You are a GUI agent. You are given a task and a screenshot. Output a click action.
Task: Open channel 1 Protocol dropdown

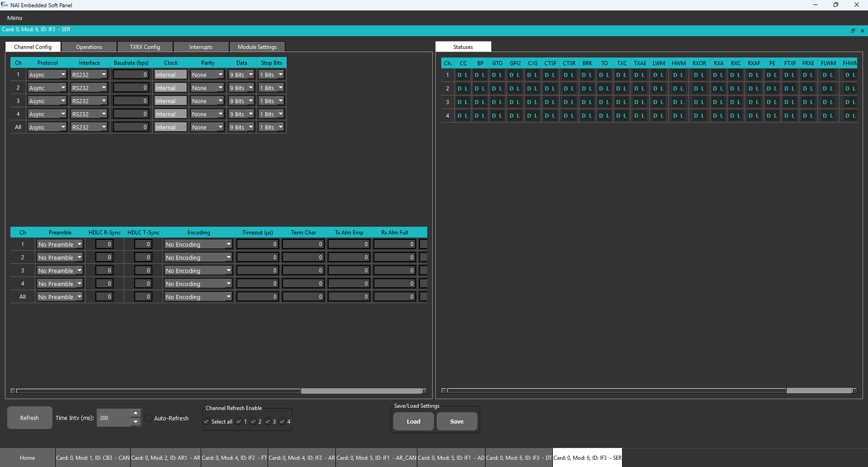coord(47,75)
